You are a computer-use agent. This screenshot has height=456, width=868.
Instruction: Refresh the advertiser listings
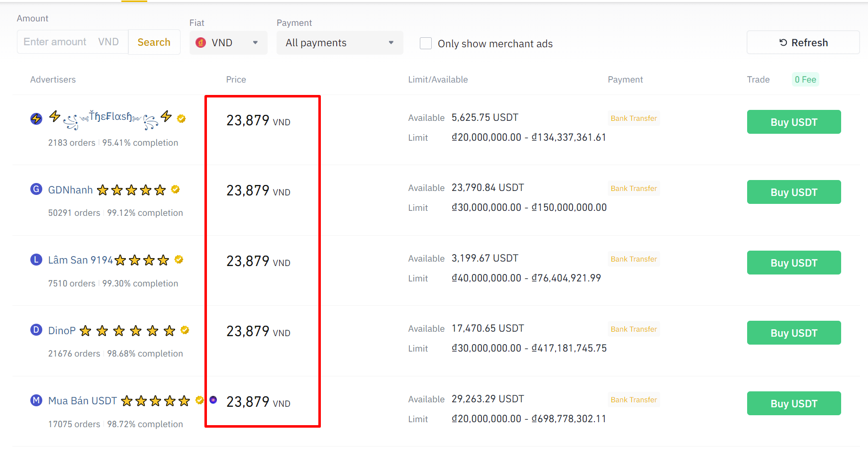[x=803, y=43]
